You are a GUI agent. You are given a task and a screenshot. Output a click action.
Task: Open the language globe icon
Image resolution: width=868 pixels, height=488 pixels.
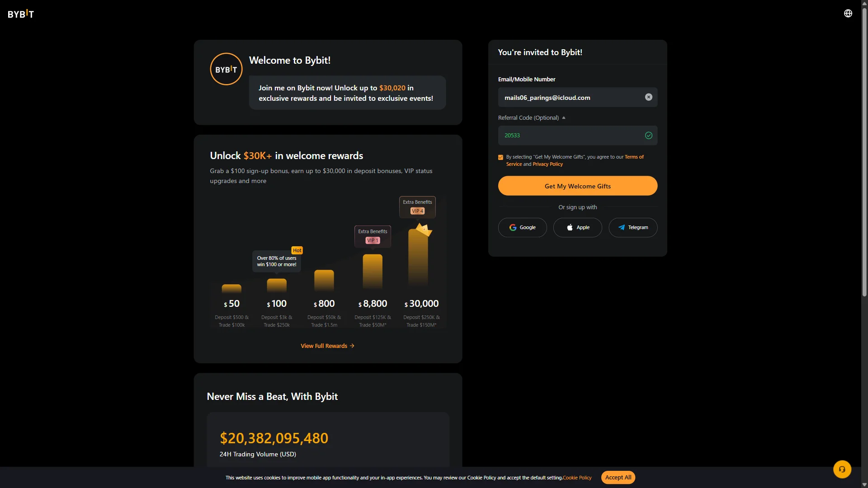click(848, 14)
